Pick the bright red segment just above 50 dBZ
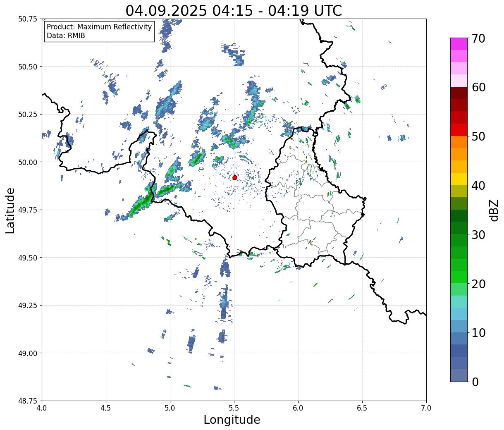Screen dimensions: 504x430 [x=459, y=130]
